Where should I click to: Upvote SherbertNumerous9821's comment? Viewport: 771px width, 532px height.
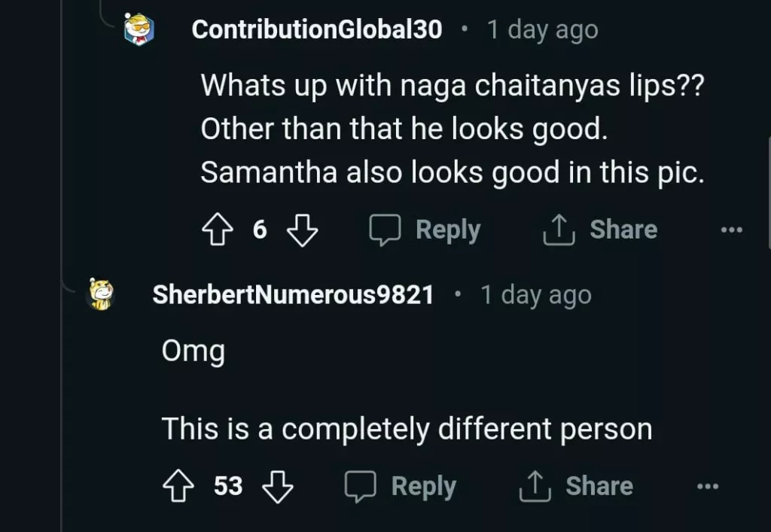tap(178, 485)
